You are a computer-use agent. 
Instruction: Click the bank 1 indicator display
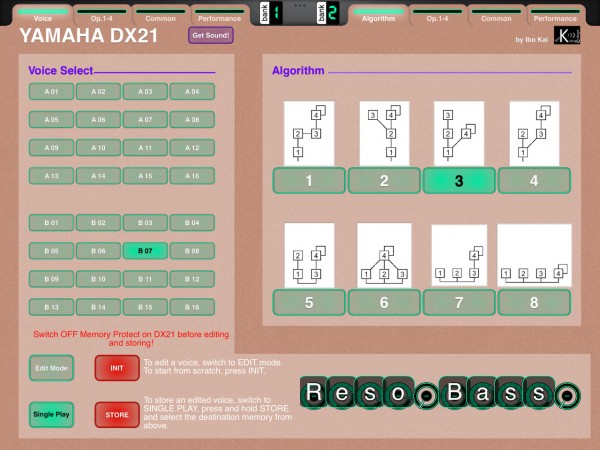[x=271, y=13]
